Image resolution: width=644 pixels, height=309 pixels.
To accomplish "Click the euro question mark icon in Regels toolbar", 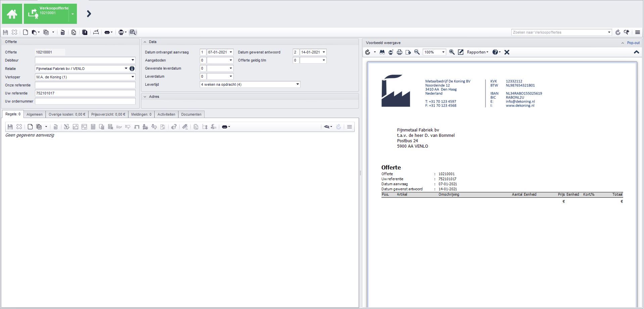I will [x=174, y=127].
